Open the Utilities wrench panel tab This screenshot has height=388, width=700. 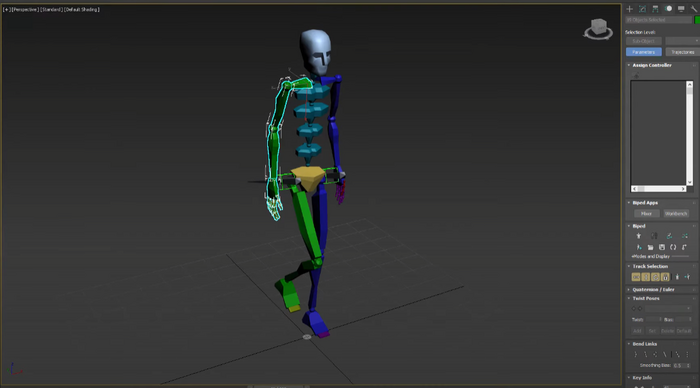pyautogui.click(x=694, y=8)
